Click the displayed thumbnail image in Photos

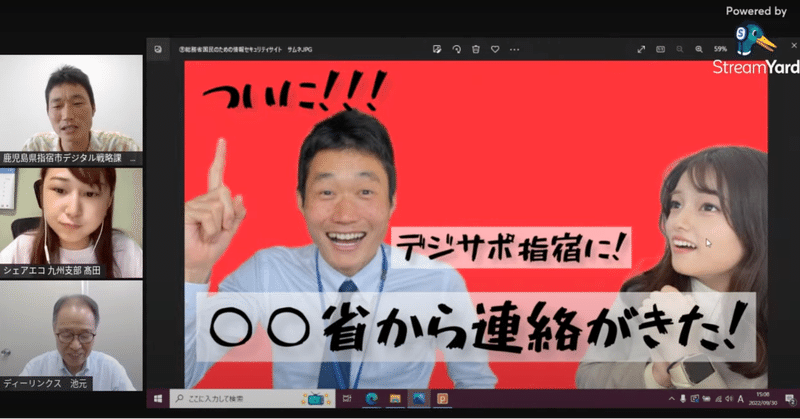476,225
